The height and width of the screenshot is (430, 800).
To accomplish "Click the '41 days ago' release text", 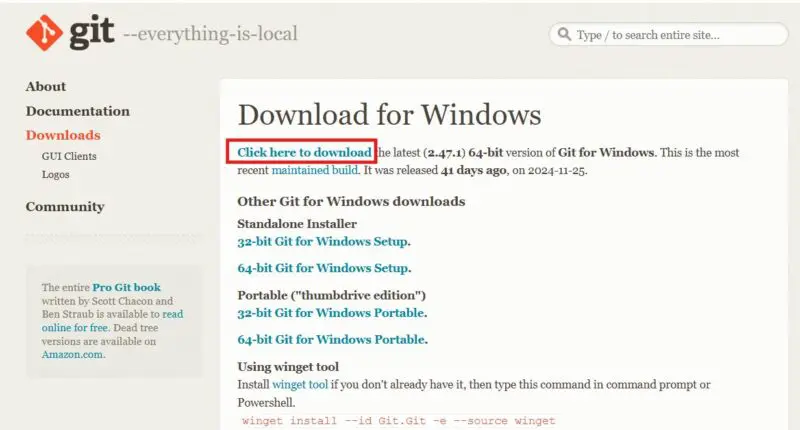I will (x=474, y=170).
